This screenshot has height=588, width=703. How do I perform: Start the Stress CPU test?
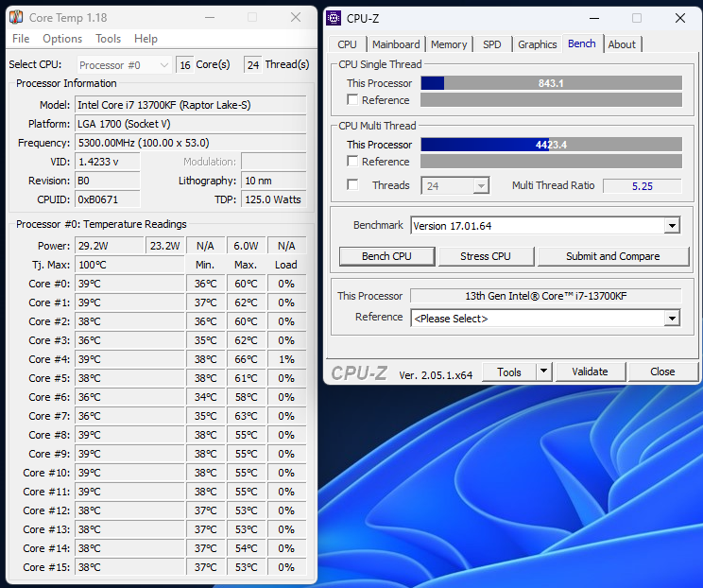486,256
